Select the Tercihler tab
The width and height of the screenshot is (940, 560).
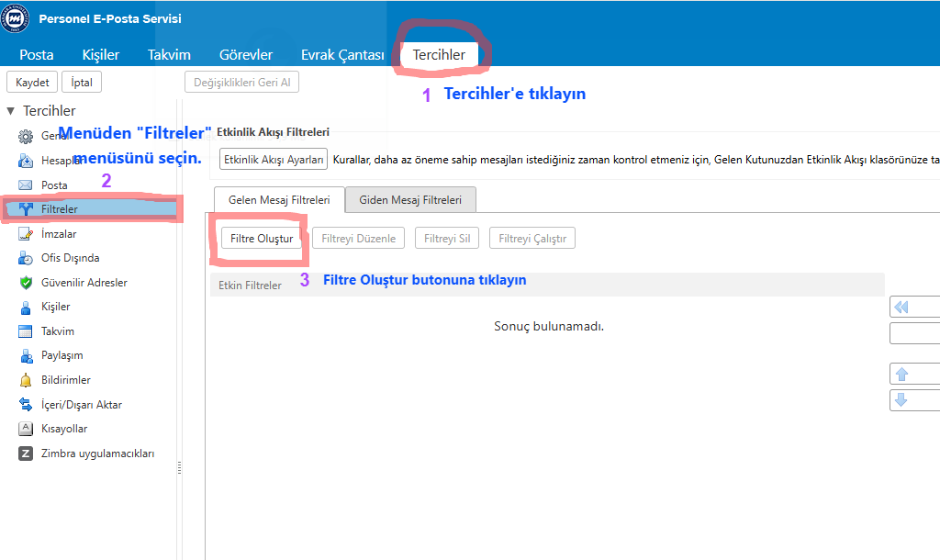point(439,54)
